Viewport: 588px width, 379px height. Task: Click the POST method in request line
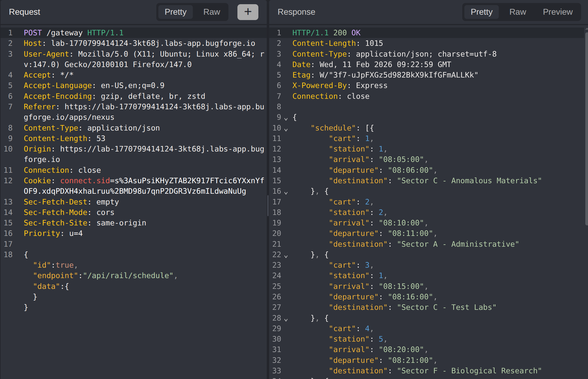33,33
